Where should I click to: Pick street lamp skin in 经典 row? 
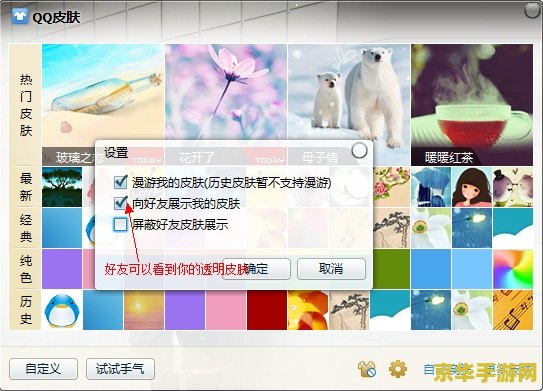pyautogui.click(x=472, y=228)
